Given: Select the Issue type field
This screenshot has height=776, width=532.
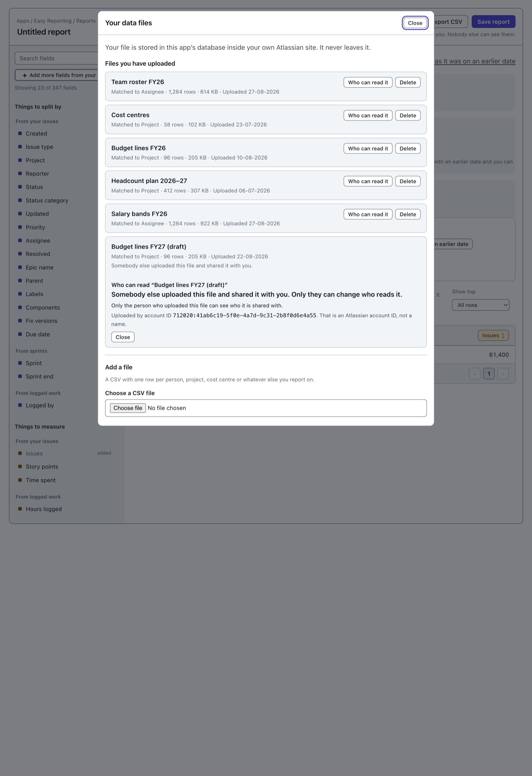Looking at the screenshot, I should click(x=39, y=147).
